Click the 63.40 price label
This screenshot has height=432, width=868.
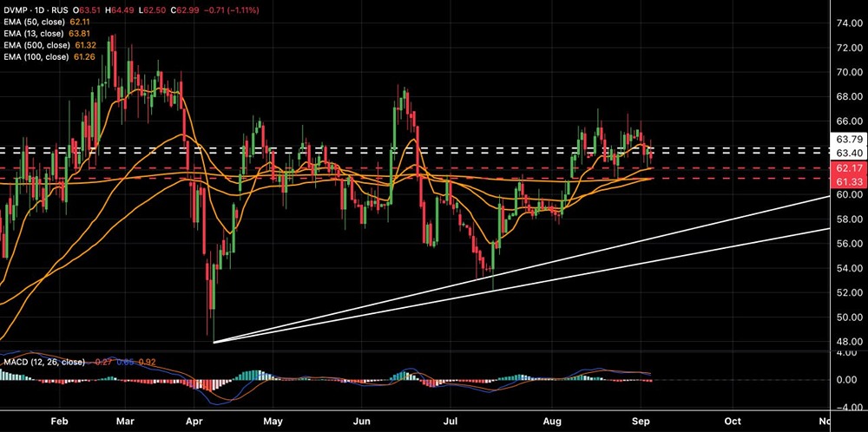point(849,152)
